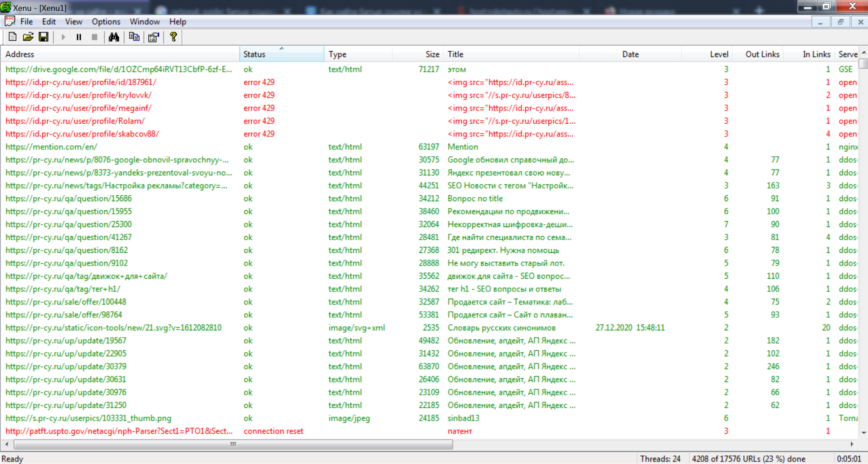Sort by the Out Links column header
This screenshot has height=464, width=868.
pyautogui.click(x=762, y=54)
